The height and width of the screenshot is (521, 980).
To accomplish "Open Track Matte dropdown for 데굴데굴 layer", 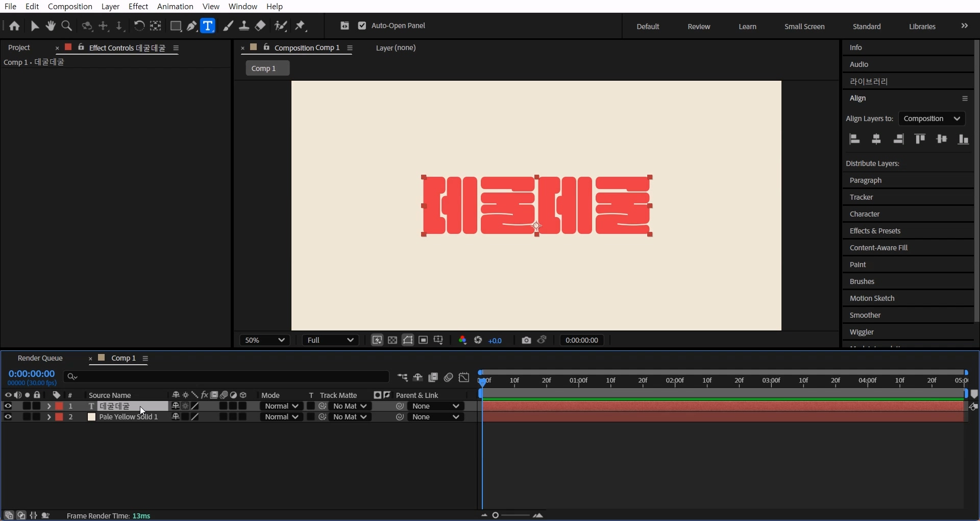I will click(350, 406).
